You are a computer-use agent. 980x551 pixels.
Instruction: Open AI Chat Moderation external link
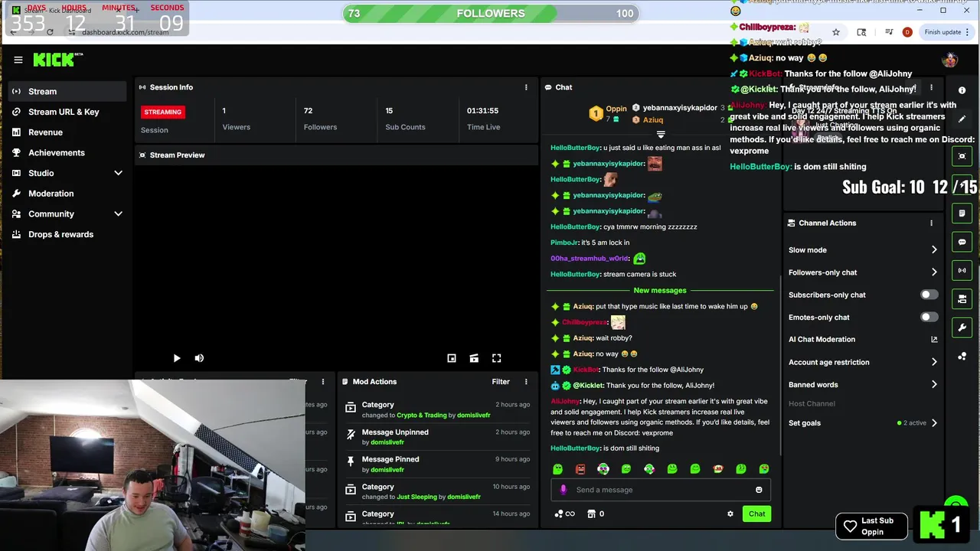(934, 340)
